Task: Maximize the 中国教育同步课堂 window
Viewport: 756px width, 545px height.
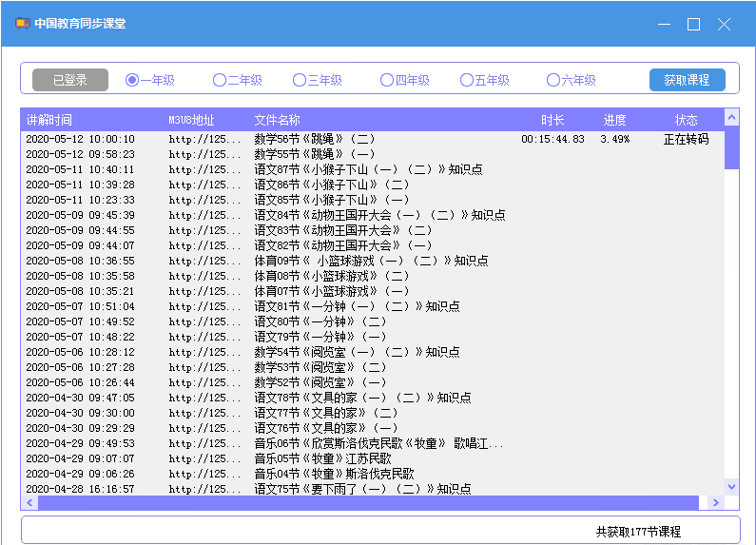Action: [x=694, y=24]
